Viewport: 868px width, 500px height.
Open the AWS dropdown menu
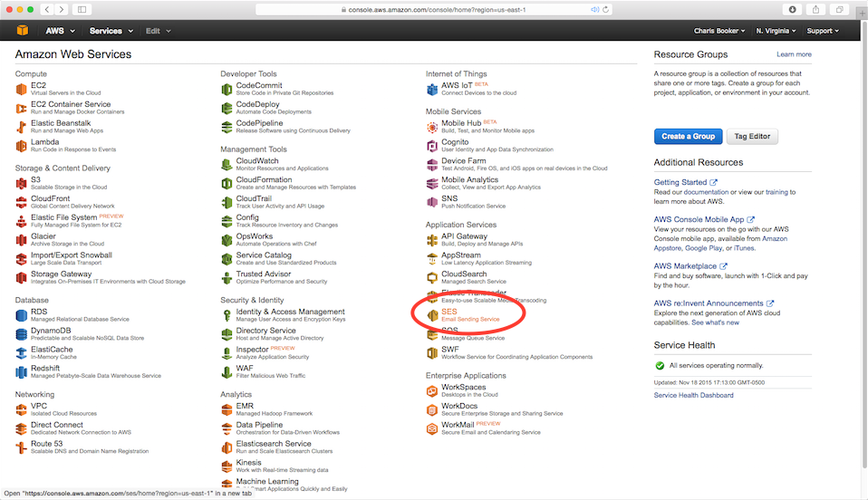click(x=60, y=31)
